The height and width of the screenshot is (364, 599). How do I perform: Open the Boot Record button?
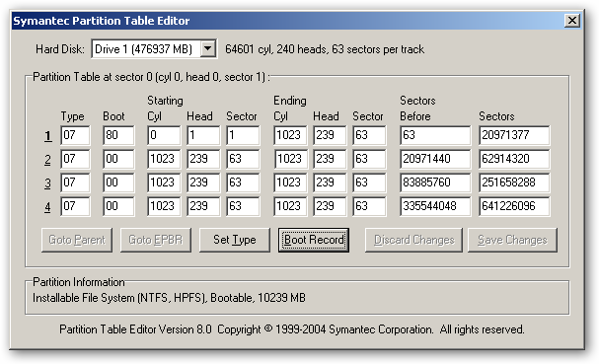[x=314, y=240]
